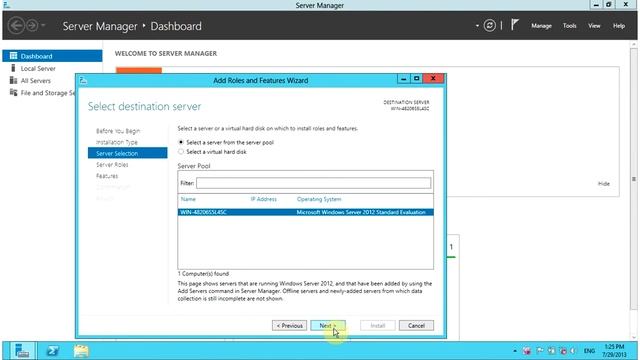Click the ENG language indicator
Viewport: 640px width, 360px height.
589,351
